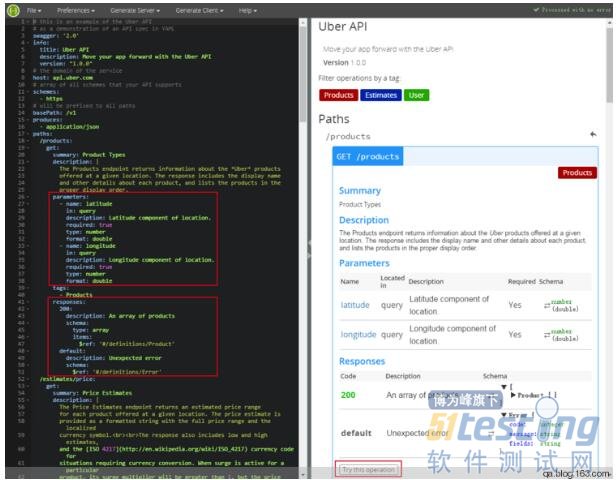Expand the Product schema triangle

pyautogui.click(x=513, y=395)
